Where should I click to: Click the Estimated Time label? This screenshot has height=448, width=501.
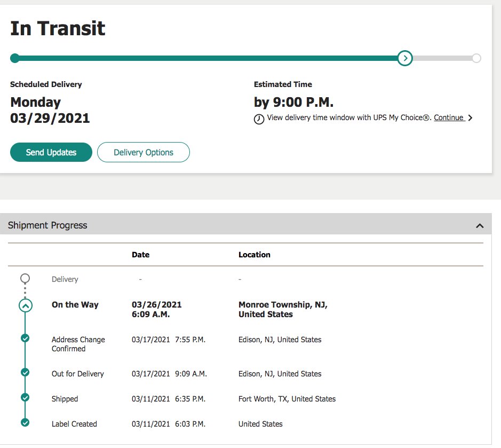click(x=283, y=84)
